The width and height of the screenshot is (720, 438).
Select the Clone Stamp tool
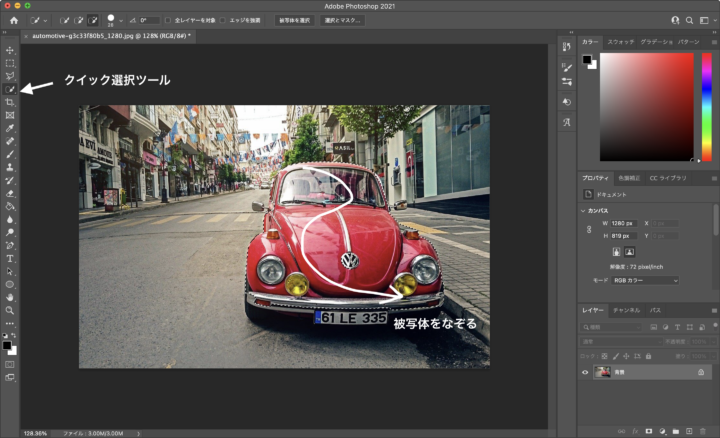10,167
